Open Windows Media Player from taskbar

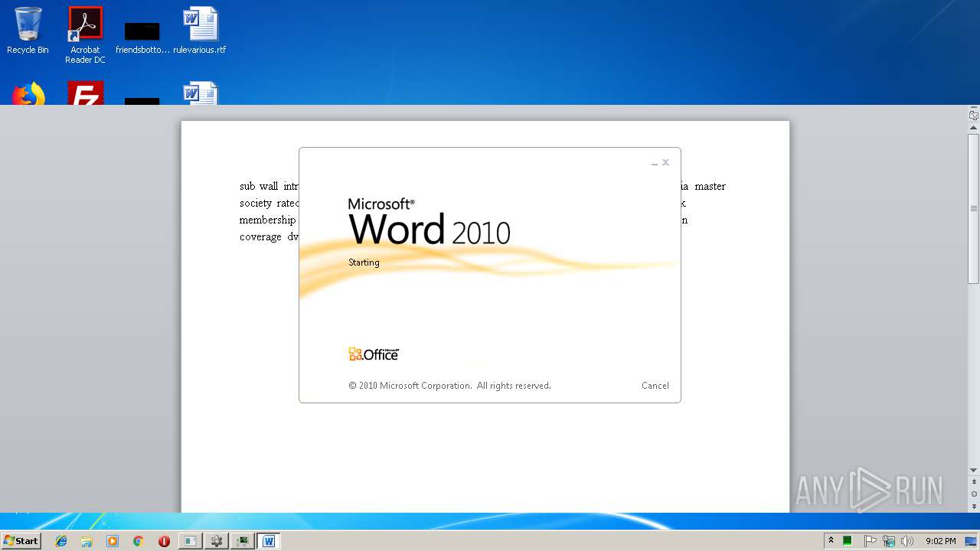pyautogui.click(x=113, y=541)
